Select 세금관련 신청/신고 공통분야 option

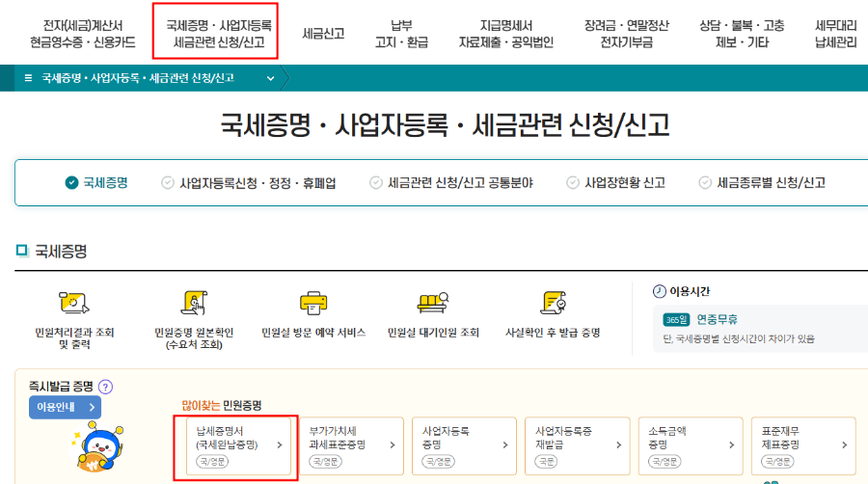(x=451, y=183)
